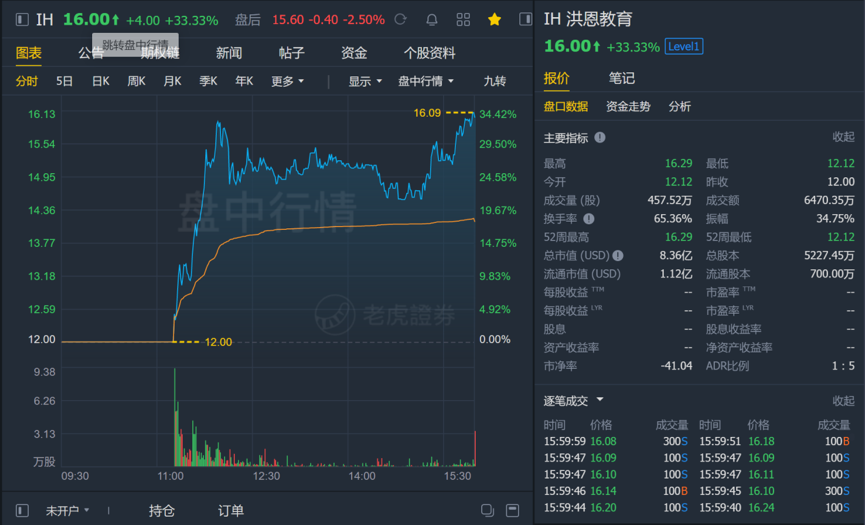Viewport: 865px width, 525px height.
Task: Switch to the 新闻 tab
Action: [229, 53]
